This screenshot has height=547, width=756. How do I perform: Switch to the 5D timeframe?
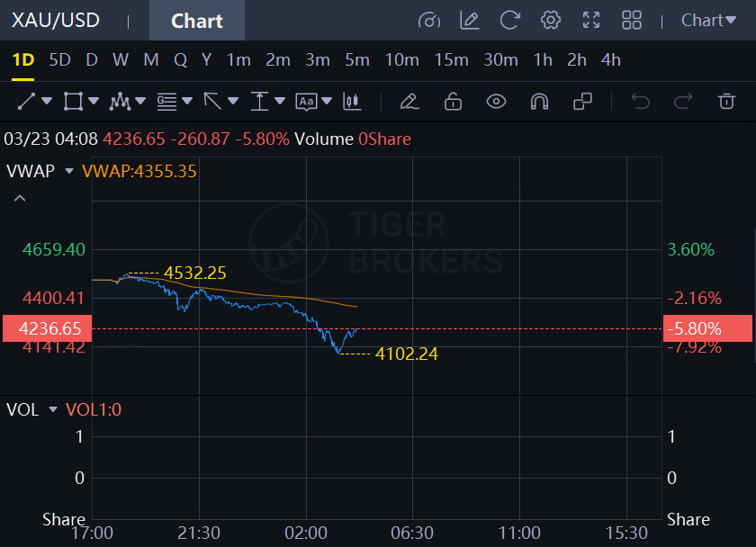[x=59, y=60]
